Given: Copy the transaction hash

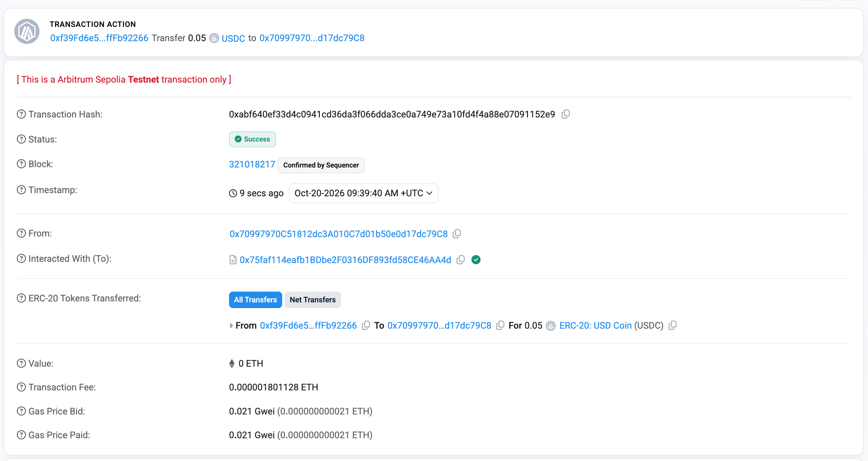Looking at the screenshot, I should (566, 114).
